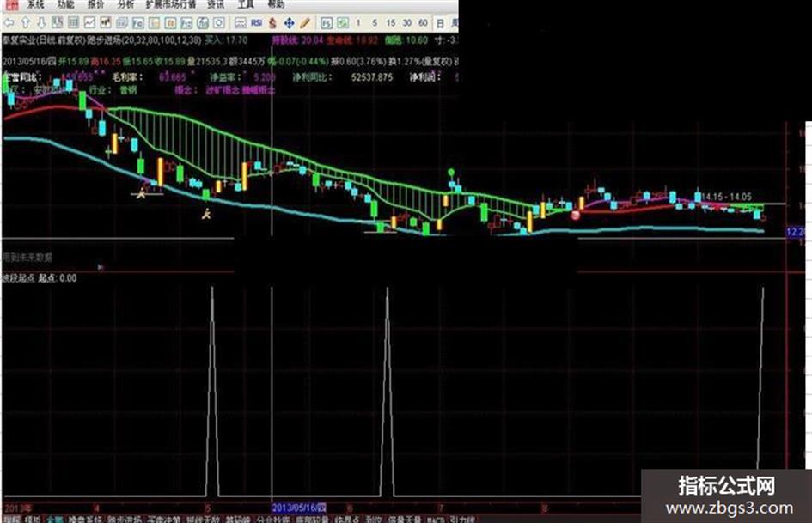The height and width of the screenshot is (523, 812).
Task: Click the 14.15 - 14.05 price label
Action: click(x=727, y=197)
